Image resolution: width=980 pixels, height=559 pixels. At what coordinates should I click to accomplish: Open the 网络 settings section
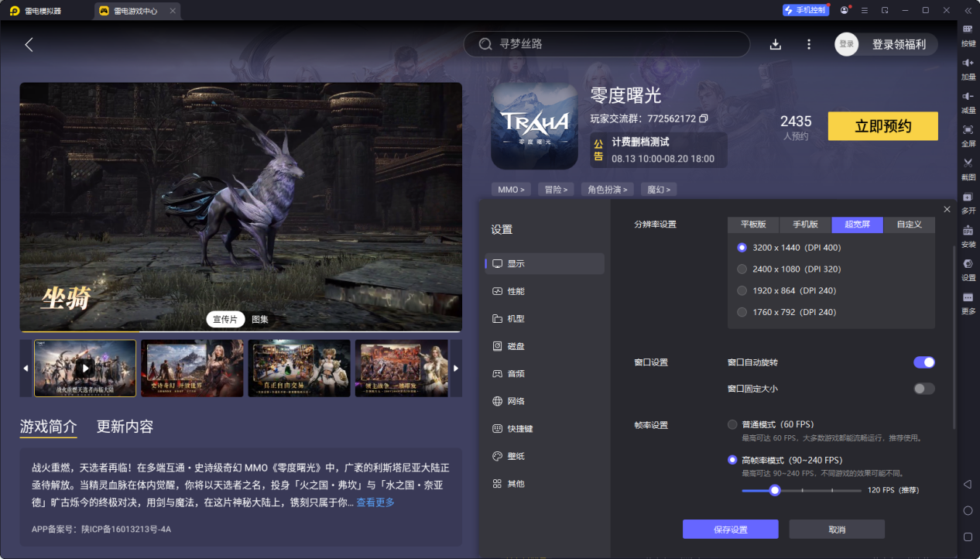tap(544, 401)
